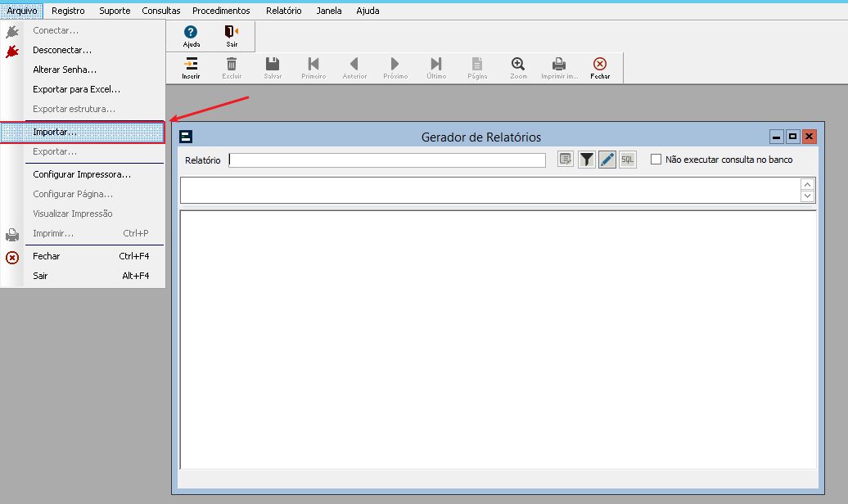Screen dimensions: 848x504
Task: Click Exportar... menu entry
Action: pyautogui.click(x=83, y=151)
